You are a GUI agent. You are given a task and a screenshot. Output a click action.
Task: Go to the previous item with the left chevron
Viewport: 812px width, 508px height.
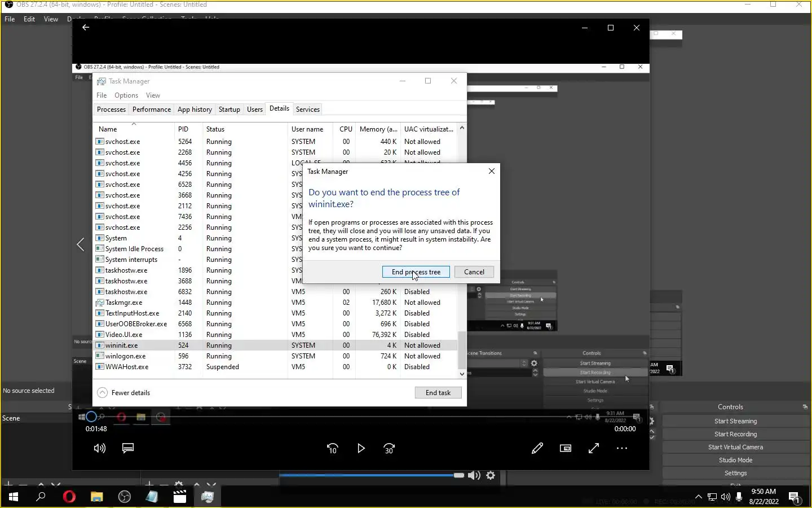pyautogui.click(x=81, y=244)
